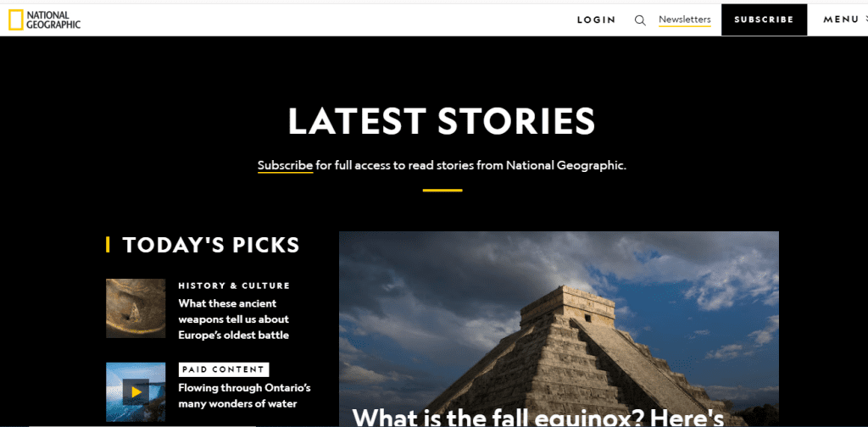Viewport: 868px width, 427px height.
Task: Open the Newsletters link
Action: 685,20
